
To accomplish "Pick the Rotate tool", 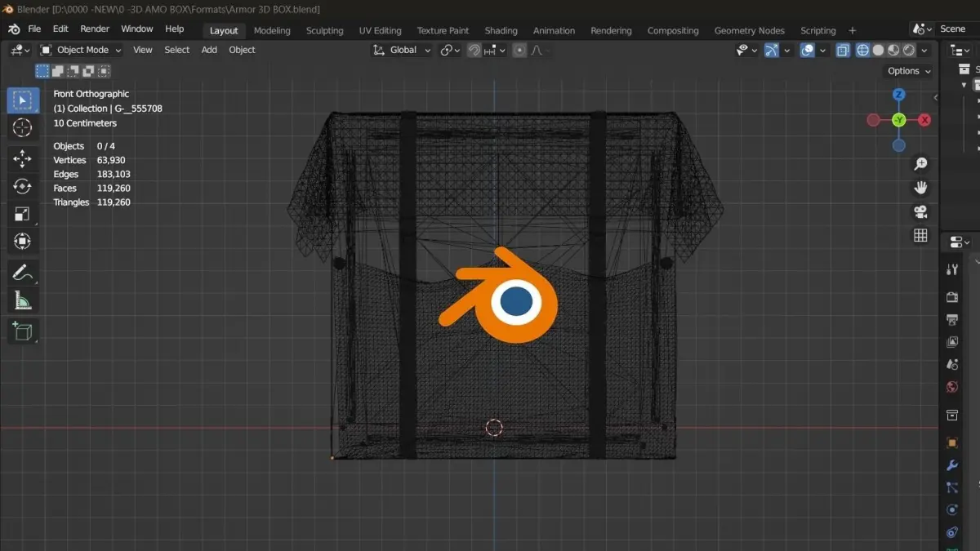I will coord(22,186).
